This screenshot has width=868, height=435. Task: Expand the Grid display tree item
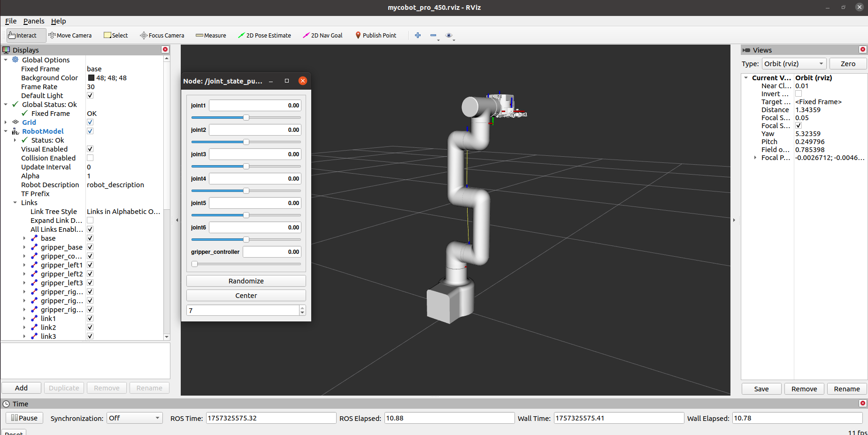coord(6,122)
